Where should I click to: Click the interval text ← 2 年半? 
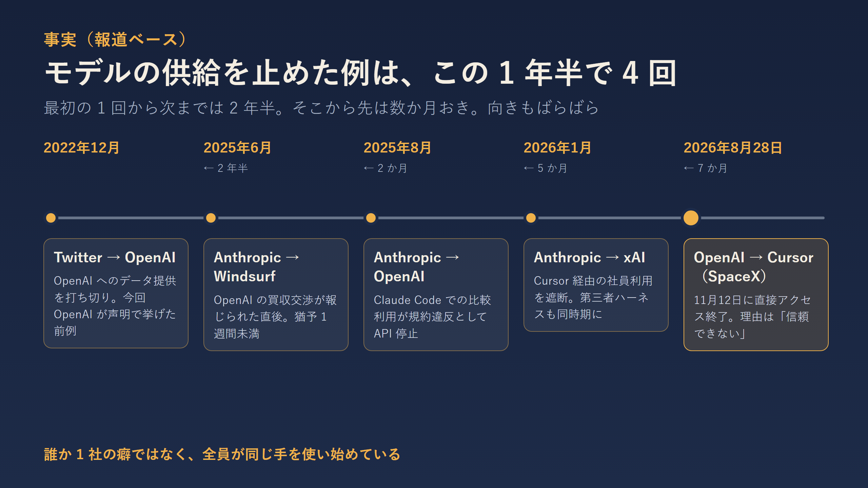tap(226, 168)
